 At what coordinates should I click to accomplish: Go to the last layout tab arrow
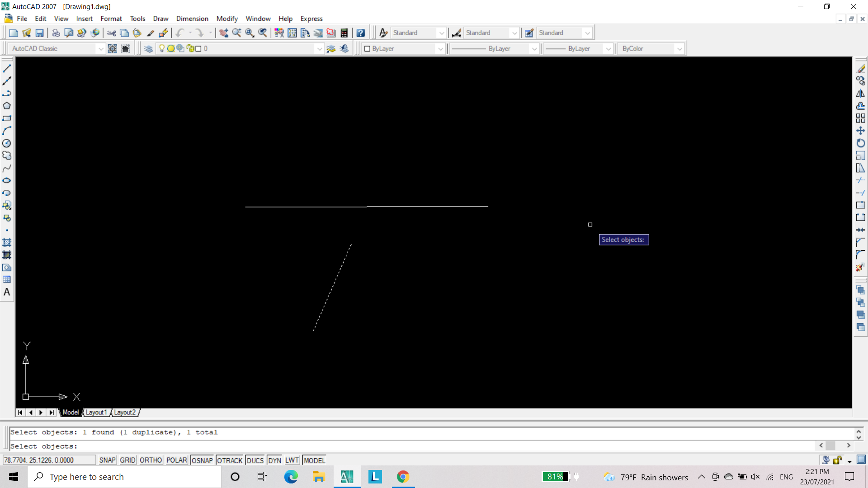[x=52, y=413]
